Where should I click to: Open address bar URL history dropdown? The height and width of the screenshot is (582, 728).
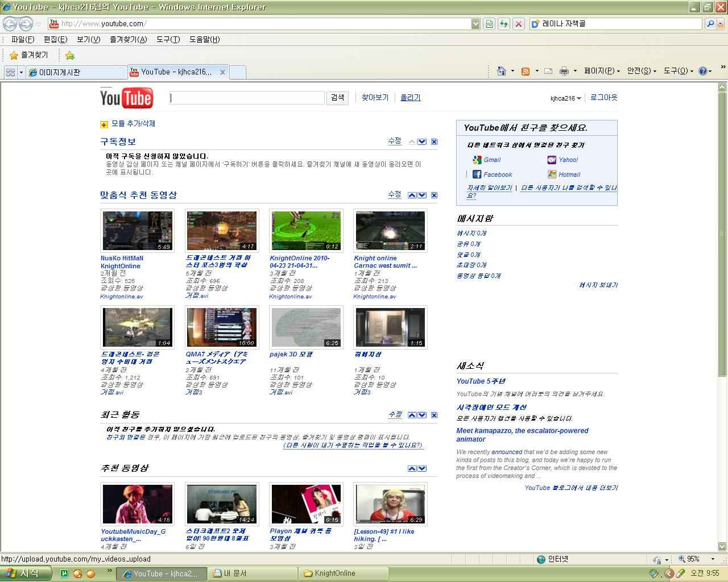tap(475, 23)
